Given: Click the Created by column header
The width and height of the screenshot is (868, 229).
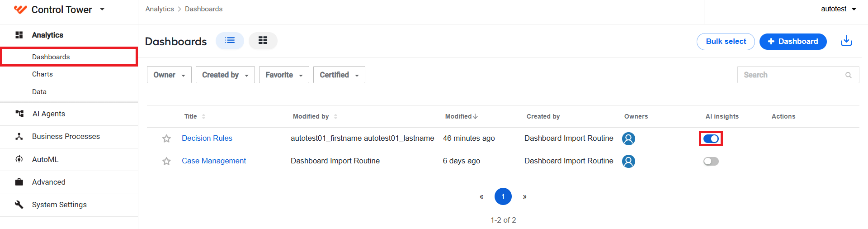Looking at the screenshot, I should point(543,116).
